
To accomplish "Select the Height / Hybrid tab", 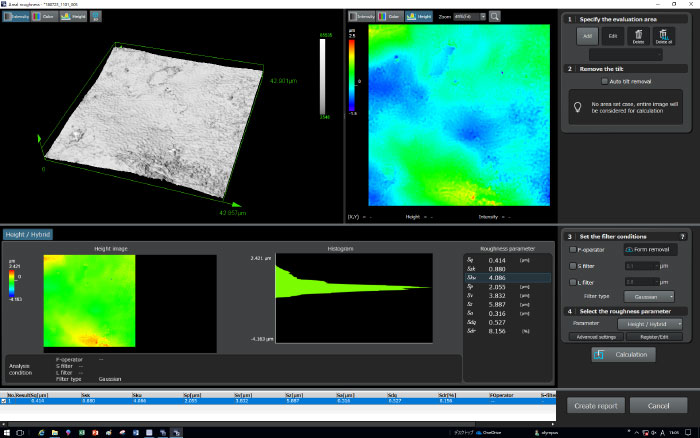I will tap(29, 234).
